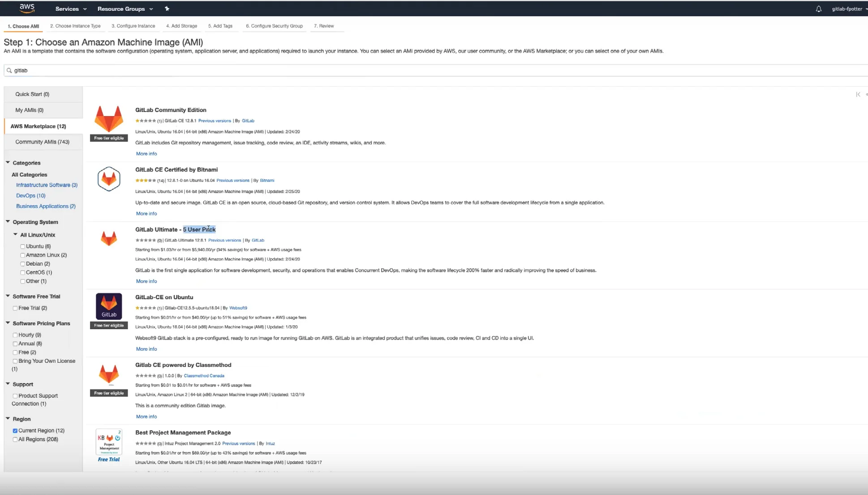This screenshot has height=495, width=868.
Task: Click the Bitnami GitLab CE hexagon logo
Action: (x=109, y=179)
